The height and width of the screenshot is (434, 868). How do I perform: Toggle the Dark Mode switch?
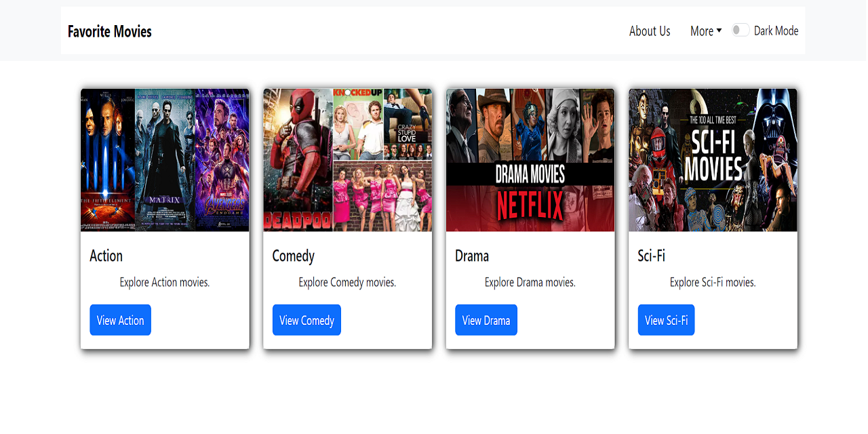pos(741,31)
